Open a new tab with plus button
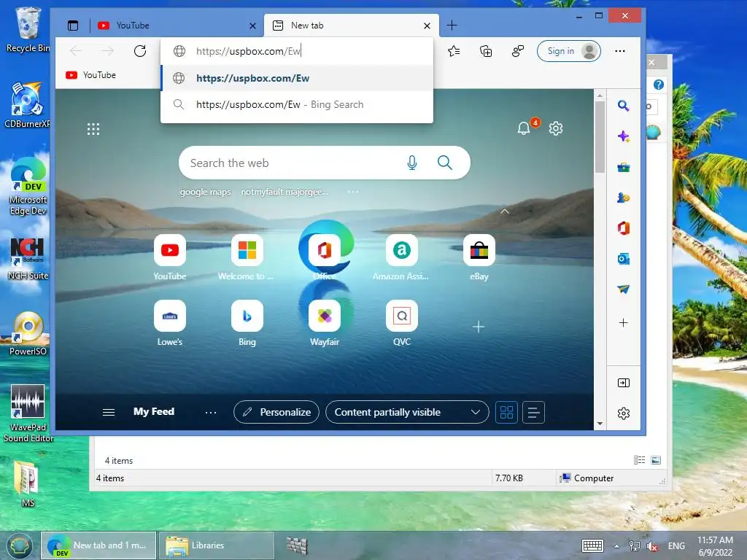747x560 pixels. tap(452, 26)
